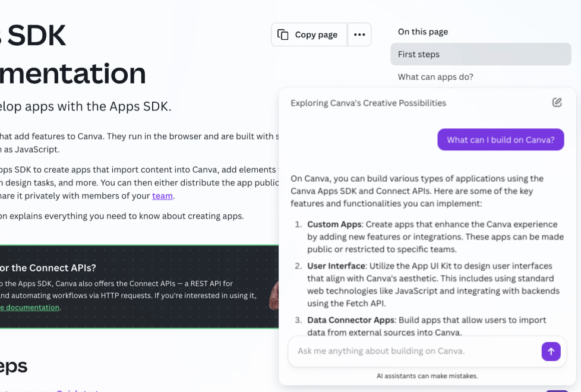Select 'First steps' in the page navigation
This screenshot has height=392, width=581.
(x=419, y=53)
